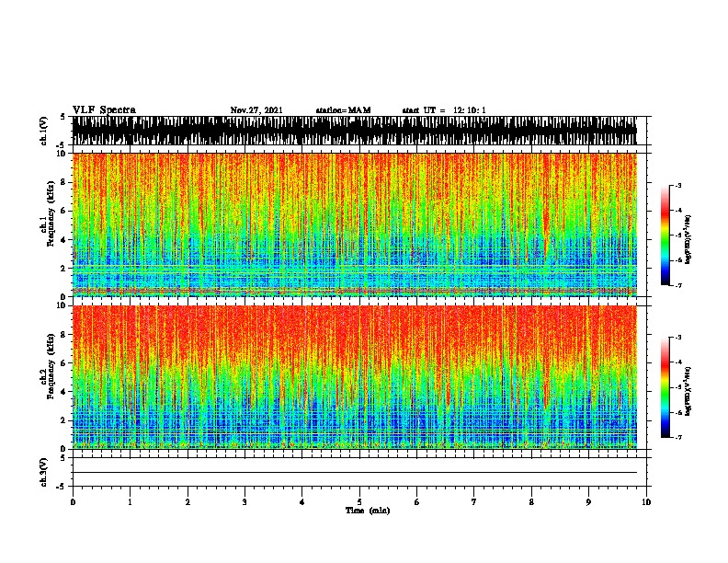728x563 pixels.
Task: Click the ch.1 spectrogram color scale bar
Action: tap(665, 236)
